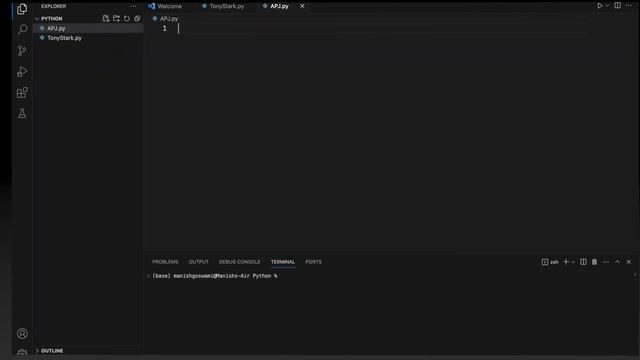This screenshot has width=640, height=360.
Task: Switch to the Welcome tab
Action: (x=165, y=6)
